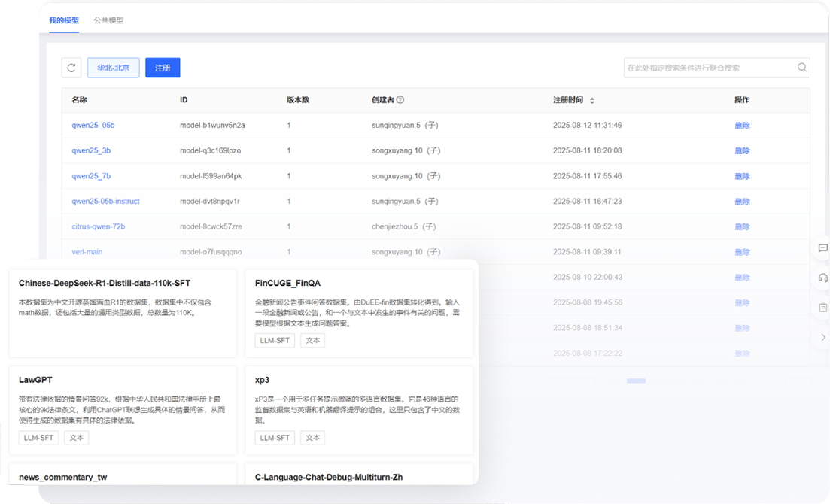
Task: Refresh the model list with the reload icon
Action: [71, 67]
